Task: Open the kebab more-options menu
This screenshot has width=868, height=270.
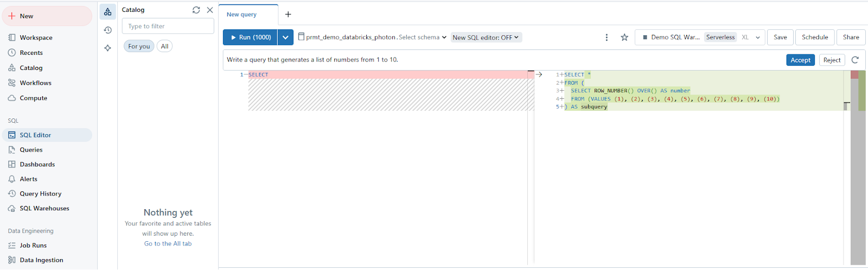Action: [607, 37]
